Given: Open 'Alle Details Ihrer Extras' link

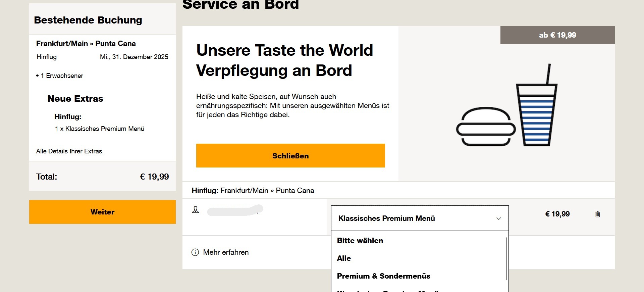Looking at the screenshot, I should click(x=69, y=151).
